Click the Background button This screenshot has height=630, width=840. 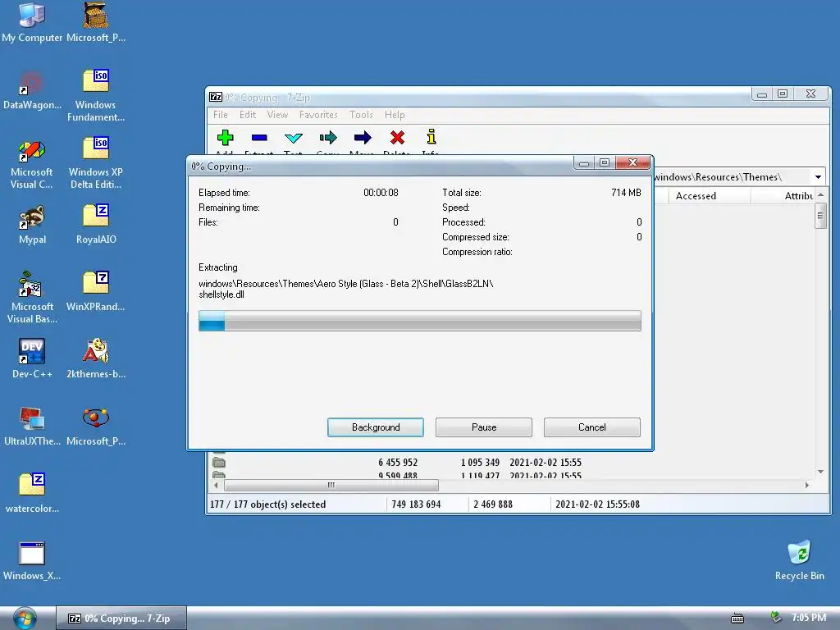[x=376, y=427]
